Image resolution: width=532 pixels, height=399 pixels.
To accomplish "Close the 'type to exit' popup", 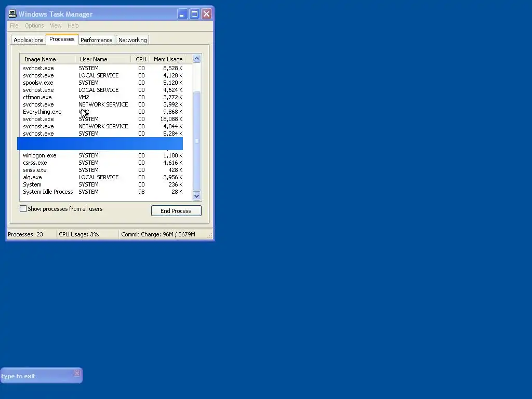I will pyautogui.click(x=77, y=373).
